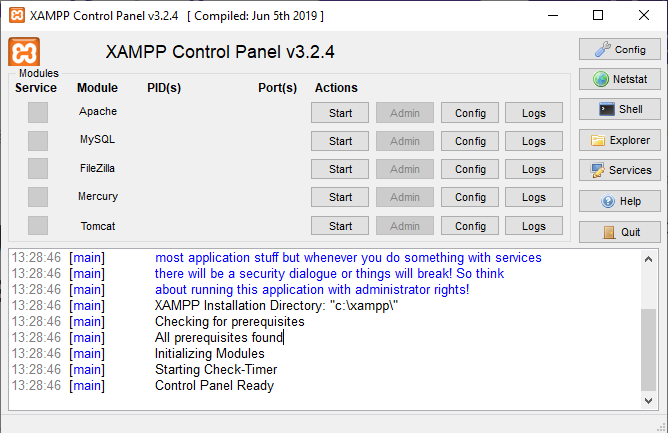Open the Services button
This screenshot has height=433, width=668.
click(x=619, y=170)
